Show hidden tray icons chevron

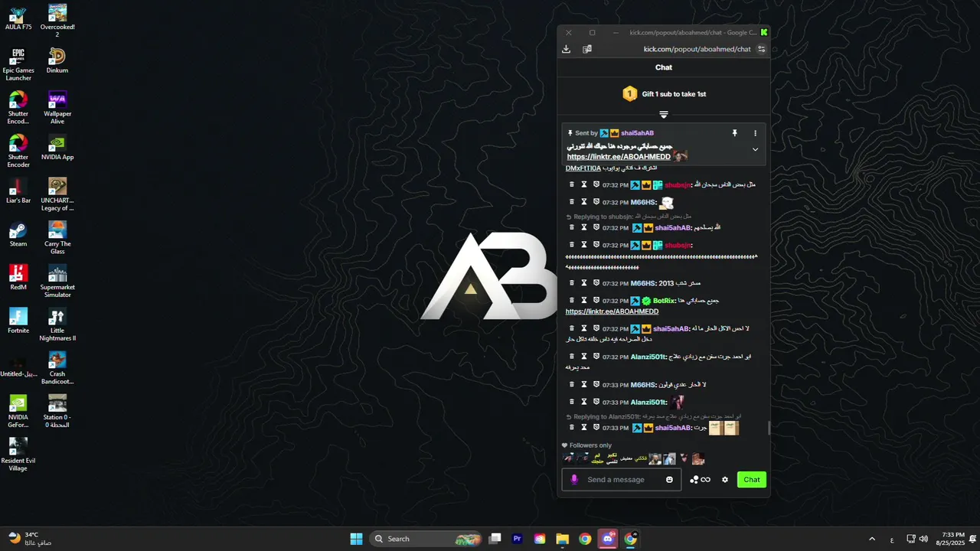pos(871,539)
